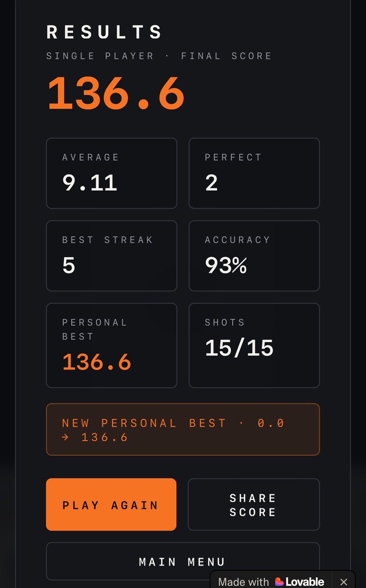Viewport: 366px width, 588px height.
Task: Click the Lovable wordmark text
Action: coord(305,582)
